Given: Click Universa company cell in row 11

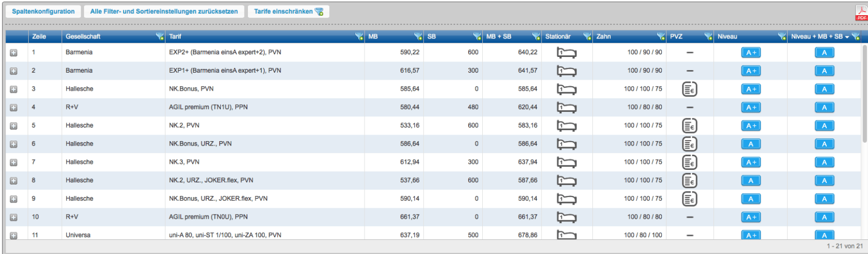Looking at the screenshot, I should 78,235.
